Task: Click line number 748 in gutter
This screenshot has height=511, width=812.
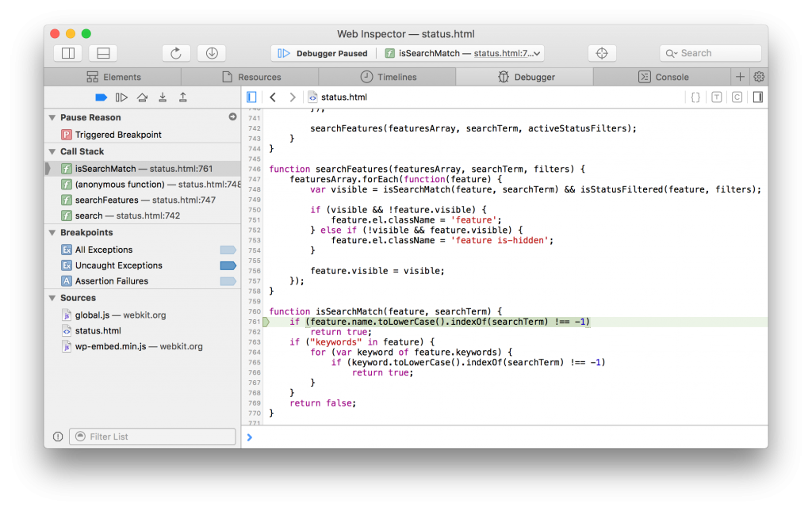Action: [x=255, y=189]
